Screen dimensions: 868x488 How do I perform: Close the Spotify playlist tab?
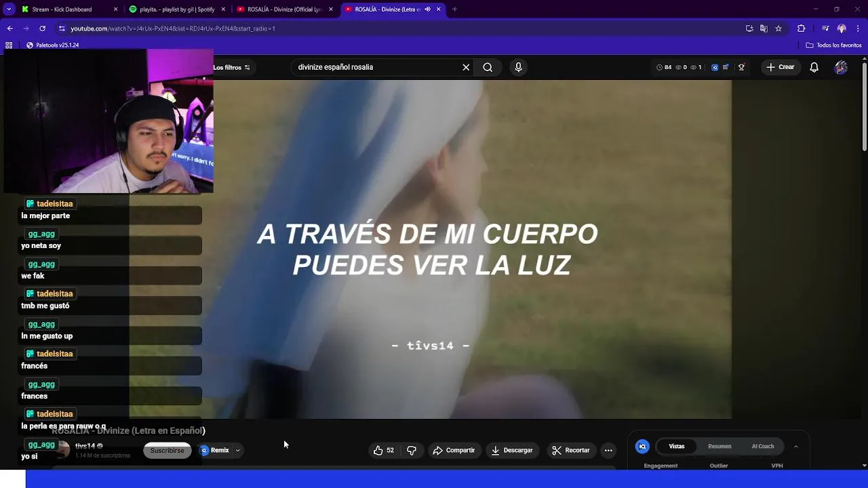[223, 9]
